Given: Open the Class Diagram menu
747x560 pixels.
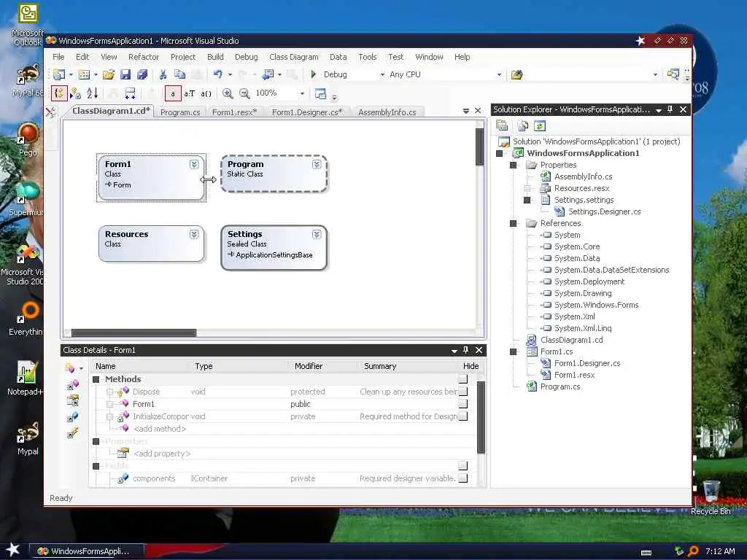Looking at the screenshot, I should click(x=293, y=57).
